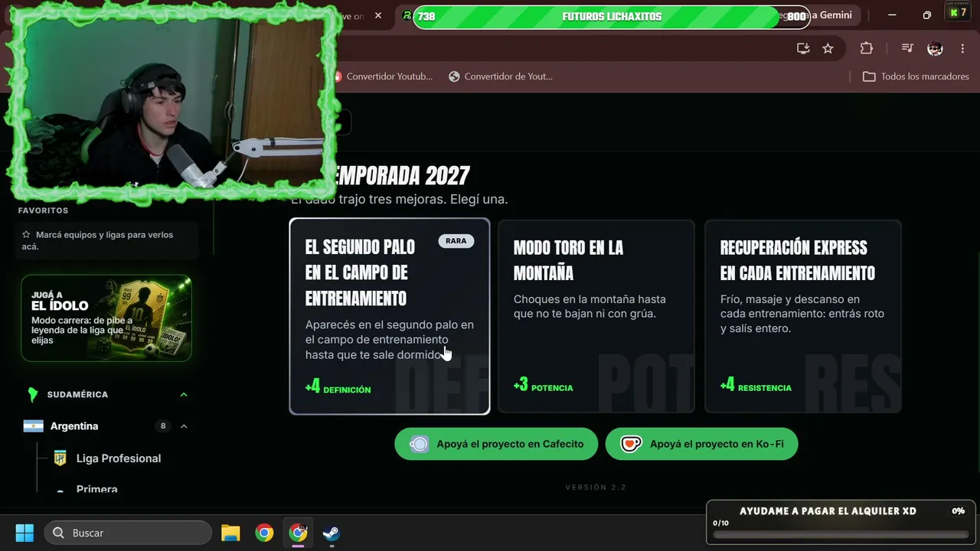This screenshot has height=551, width=980.
Task: Collapse the Argentina leagues chevron
Action: (x=184, y=426)
